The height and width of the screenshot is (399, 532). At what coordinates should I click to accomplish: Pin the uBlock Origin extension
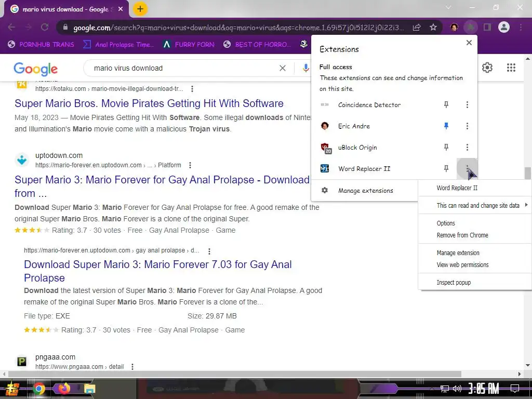click(446, 147)
